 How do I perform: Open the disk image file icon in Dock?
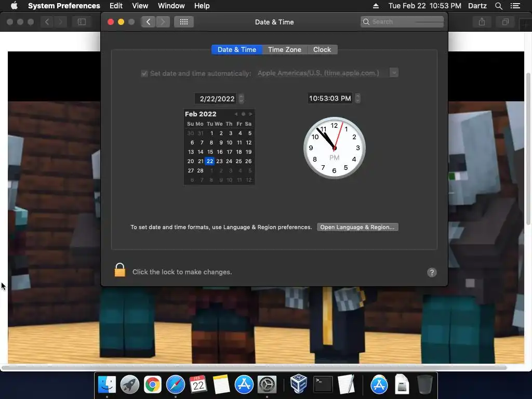(x=402, y=385)
